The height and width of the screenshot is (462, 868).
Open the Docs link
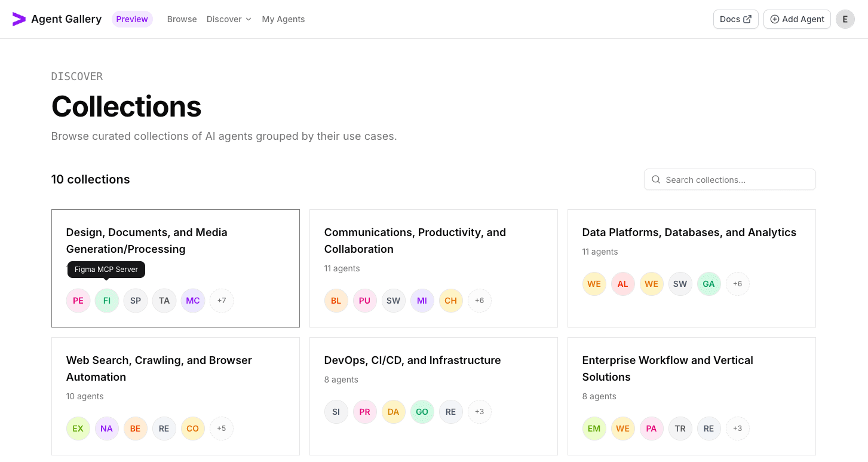[735, 19]
